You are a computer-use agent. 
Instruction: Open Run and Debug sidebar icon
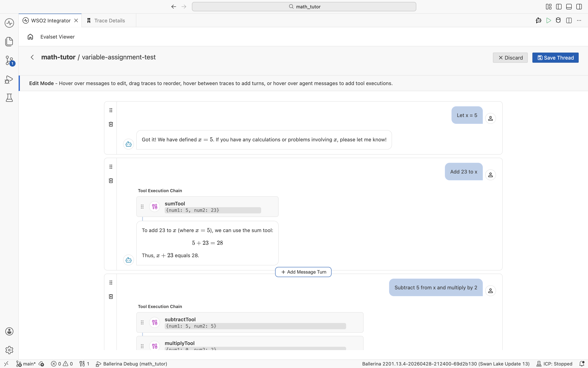pos(9,79)
